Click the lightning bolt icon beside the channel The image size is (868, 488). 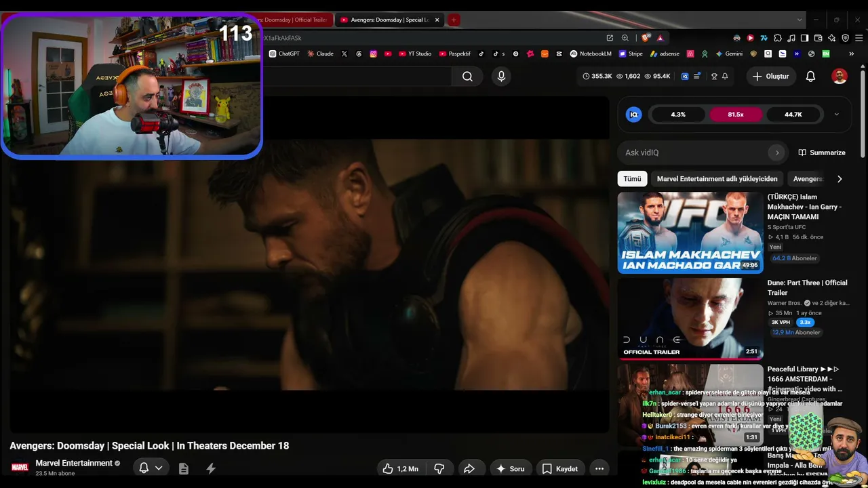[x=211, y=468]
